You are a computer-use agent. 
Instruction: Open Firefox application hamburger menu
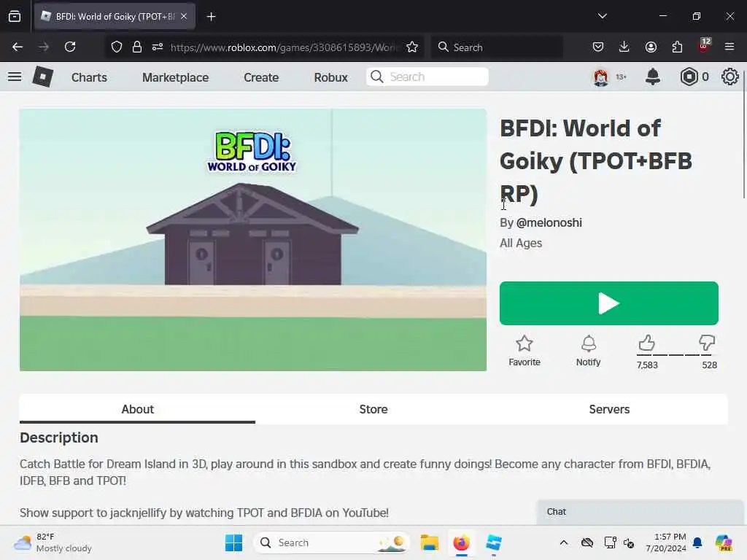point(729,47)
